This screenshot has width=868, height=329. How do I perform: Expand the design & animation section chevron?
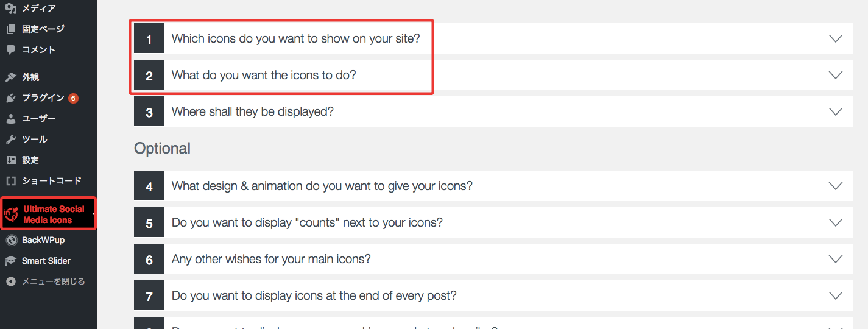(x=836, y=186)
